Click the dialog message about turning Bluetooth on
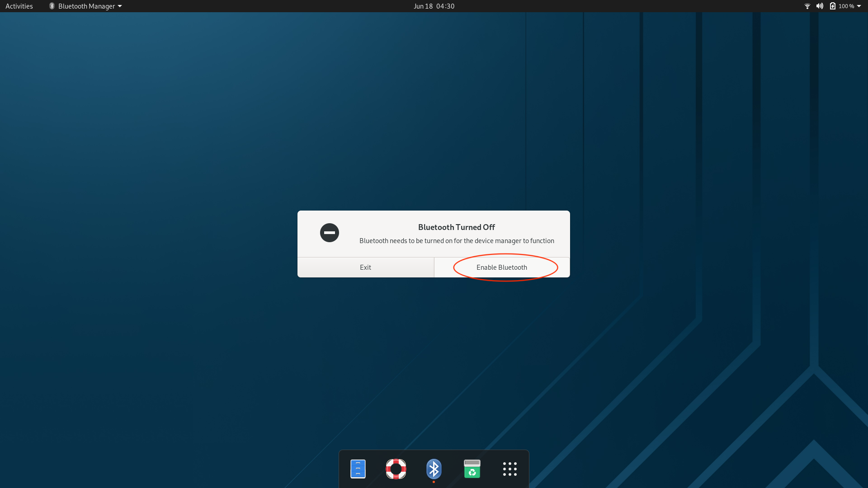This screenshot has height=488, width=868. pos(457,241)
